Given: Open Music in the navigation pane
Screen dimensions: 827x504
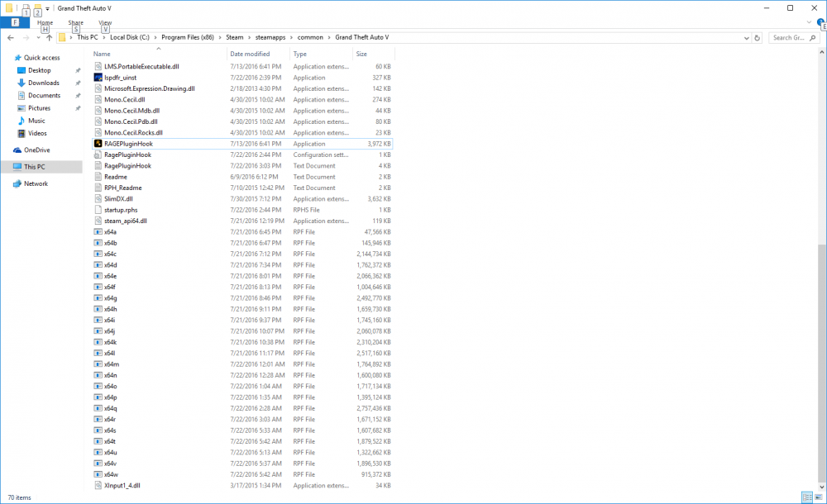Looking at the screenshot, I should 36,121.
